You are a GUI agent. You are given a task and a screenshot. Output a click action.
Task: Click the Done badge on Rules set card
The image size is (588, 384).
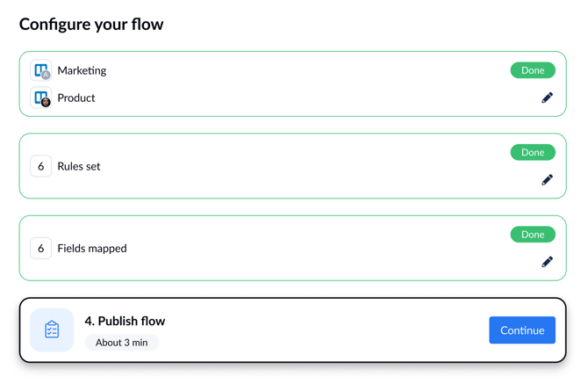pyautogui.click(x=533, y=152)
